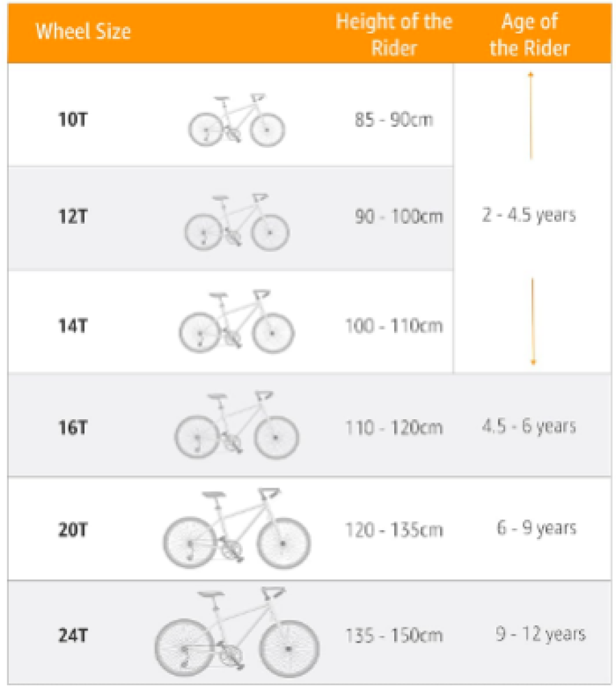Click the 9 - 12 years age text

(x=541, y=634)
